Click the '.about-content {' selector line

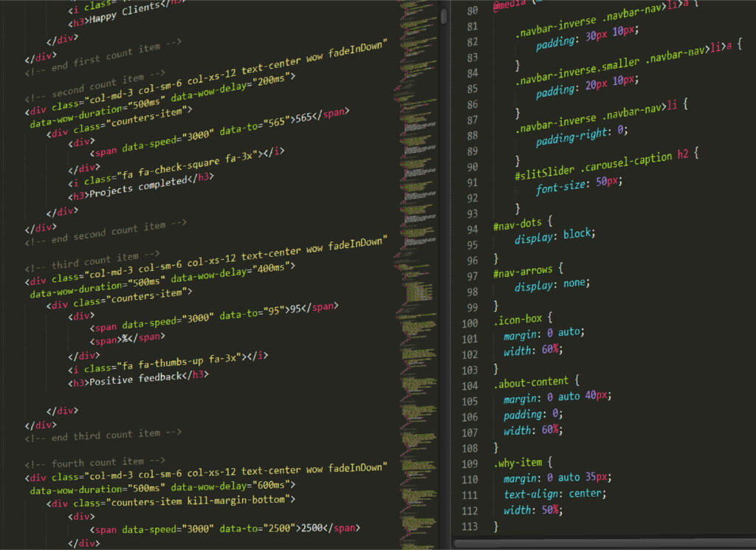pos(536,382)
